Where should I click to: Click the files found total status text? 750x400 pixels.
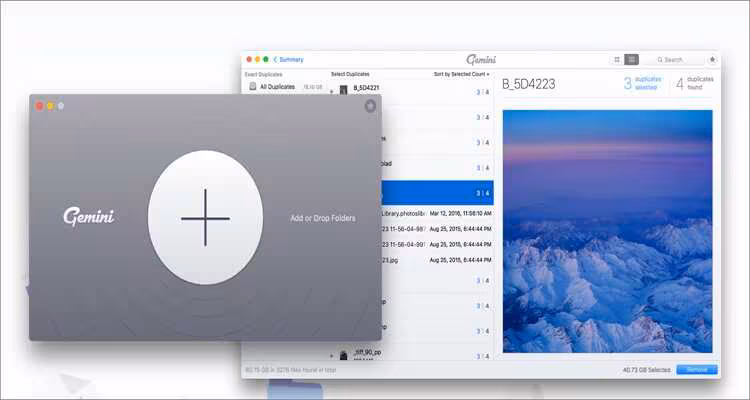(291, 370)
